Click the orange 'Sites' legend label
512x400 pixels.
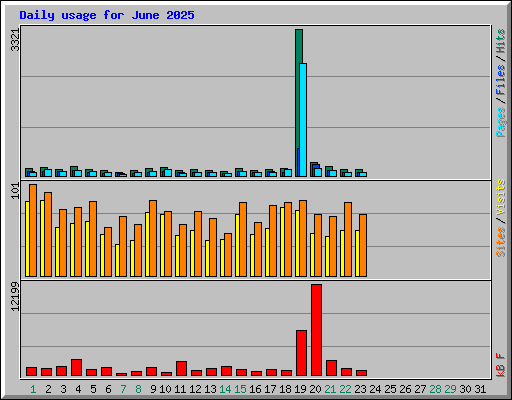pos(501,242)
